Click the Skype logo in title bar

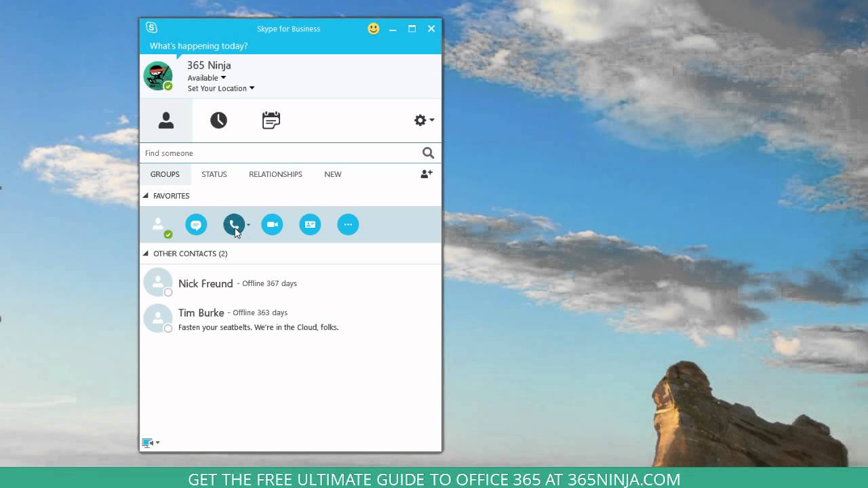pos(151,28)
